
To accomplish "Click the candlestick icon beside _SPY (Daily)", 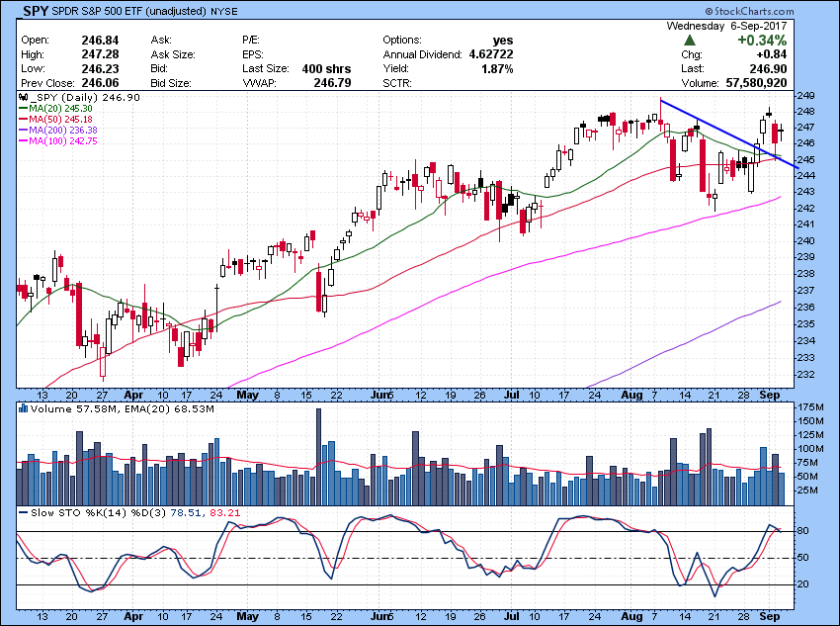I will coord(23,97).
